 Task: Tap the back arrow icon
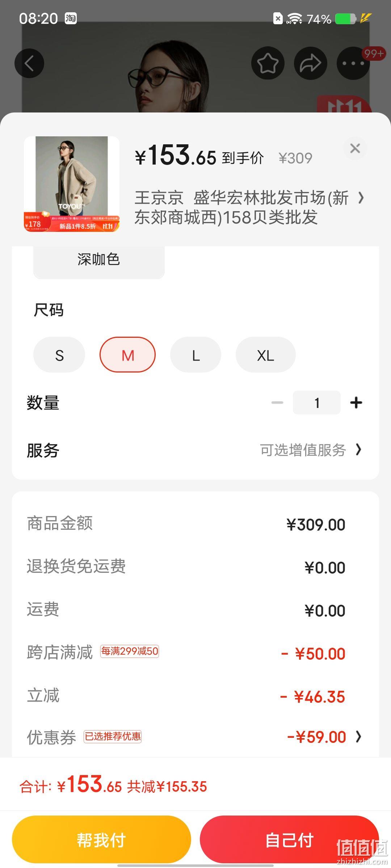point(29,63)
